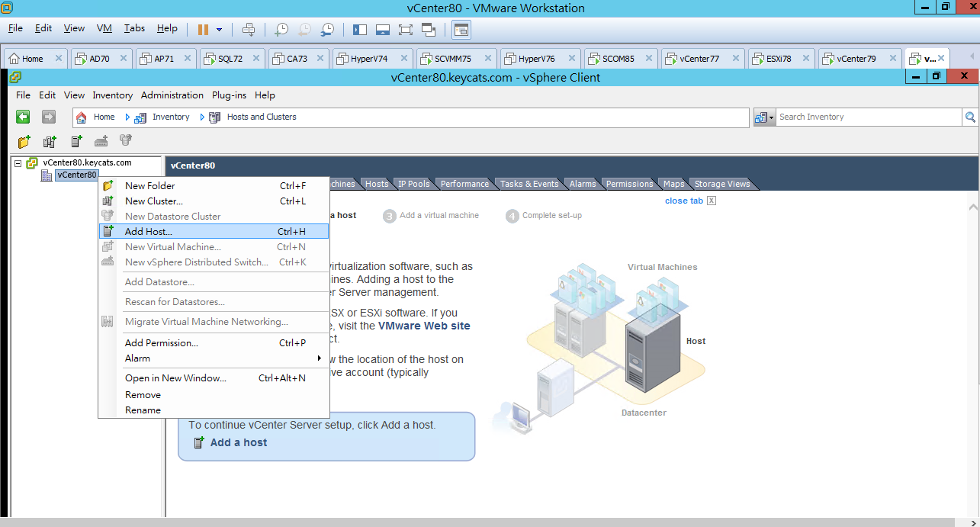The height and width of the screenshot is (527, 980).
Task: Choose Add Permission... from the context menu
Action: (214, 342)
